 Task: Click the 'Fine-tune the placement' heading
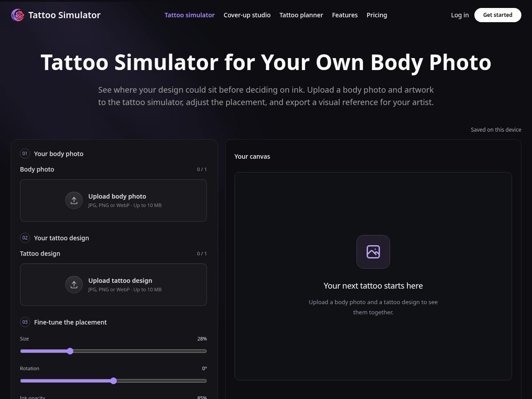[x=70, y=322]
